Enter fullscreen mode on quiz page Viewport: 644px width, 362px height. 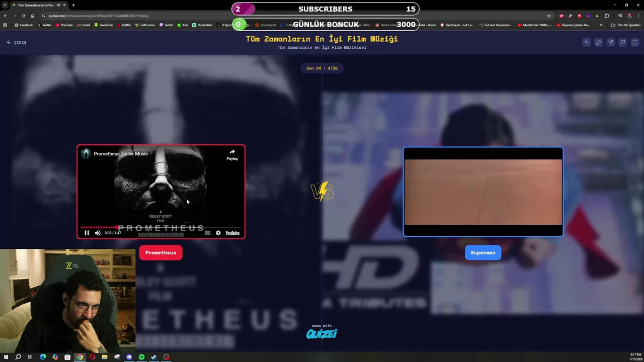tap(634, 42)
